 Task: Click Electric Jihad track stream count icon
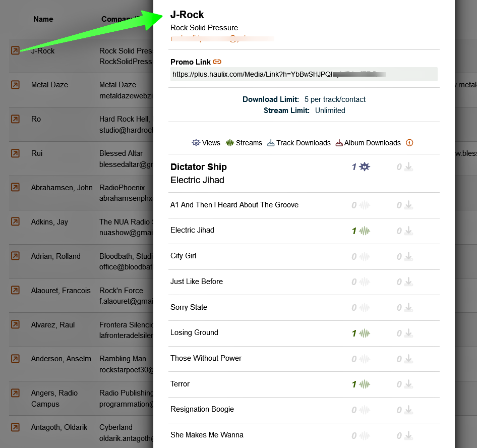click(365, 231)
